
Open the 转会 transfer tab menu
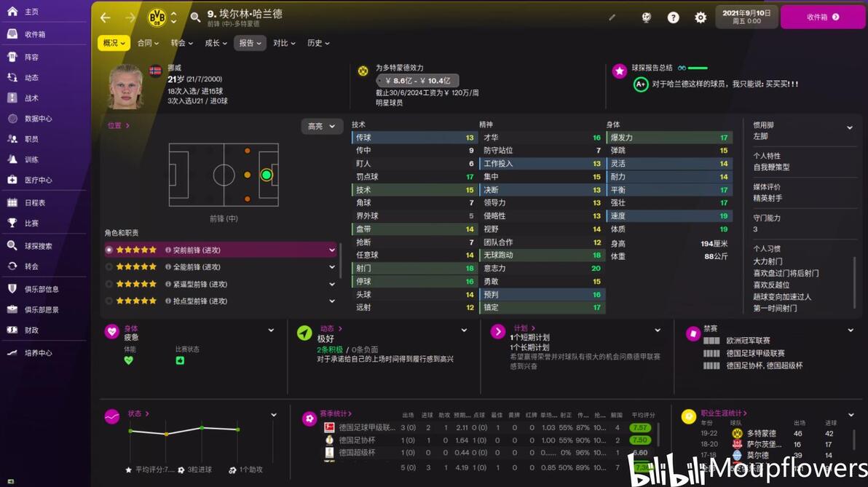(x=181, y=43)
